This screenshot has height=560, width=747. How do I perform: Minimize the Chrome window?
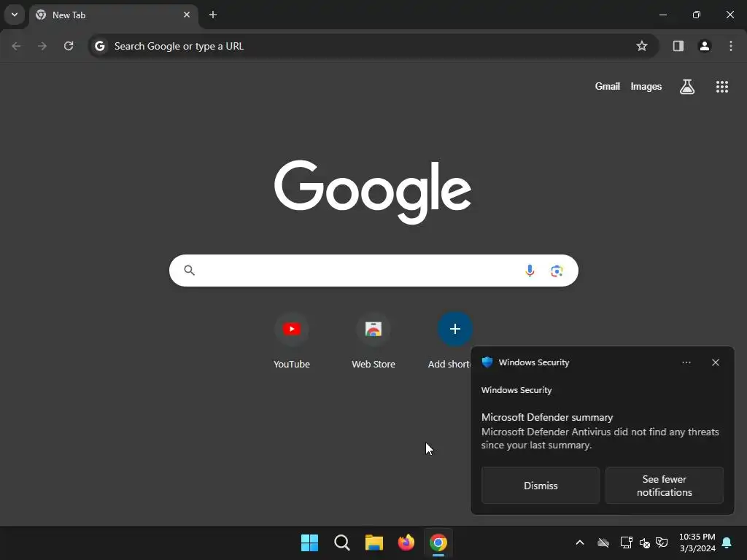click(662, 15)
